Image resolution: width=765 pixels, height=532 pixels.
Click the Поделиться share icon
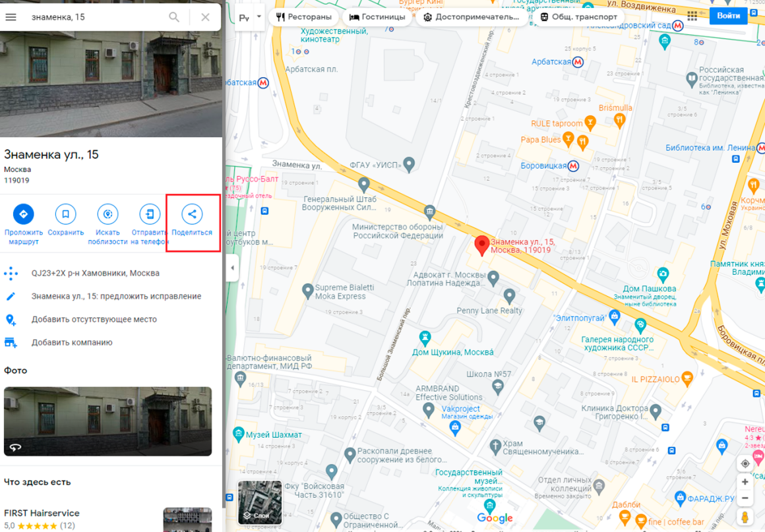tap(192, 214)
